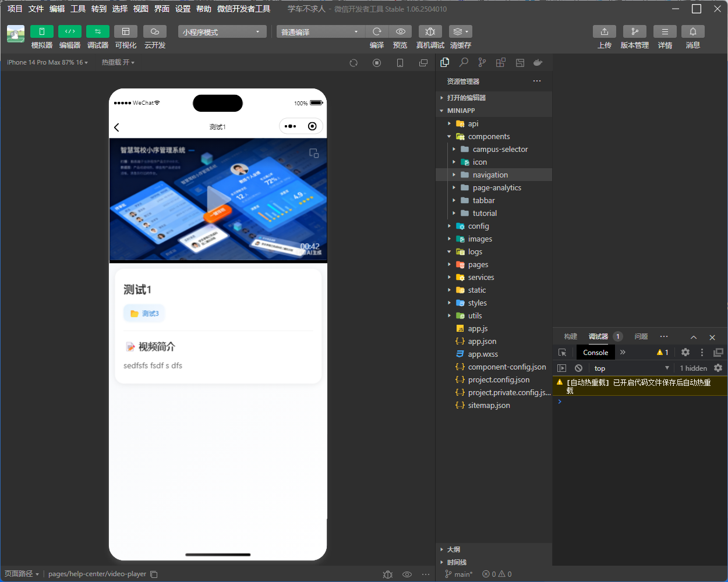The image size is (728, 582).
Task: Play the video in simulator
Action: [218, 200]
